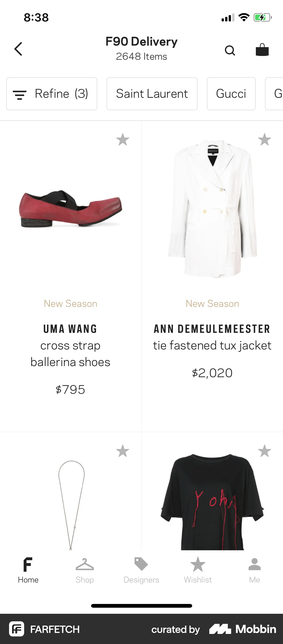This screenshot has width=283, height=644.
Task: Tap the home indicator bar
Action: 141,606
